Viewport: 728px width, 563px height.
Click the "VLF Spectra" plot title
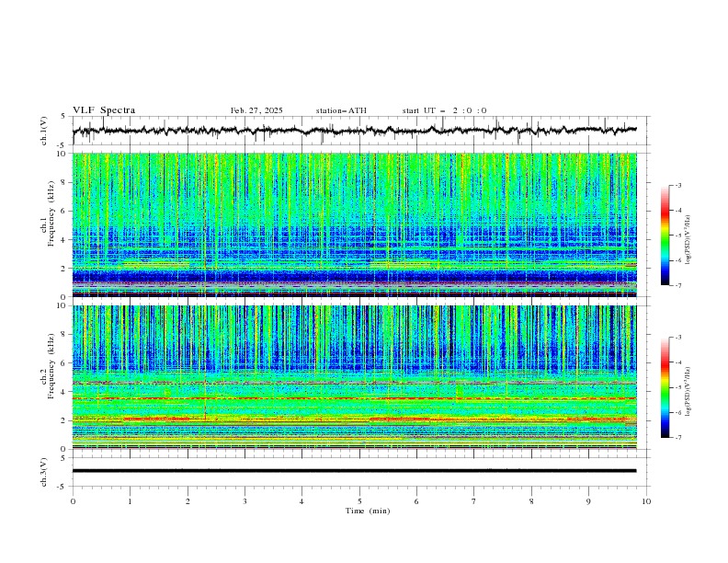point(104,110)
